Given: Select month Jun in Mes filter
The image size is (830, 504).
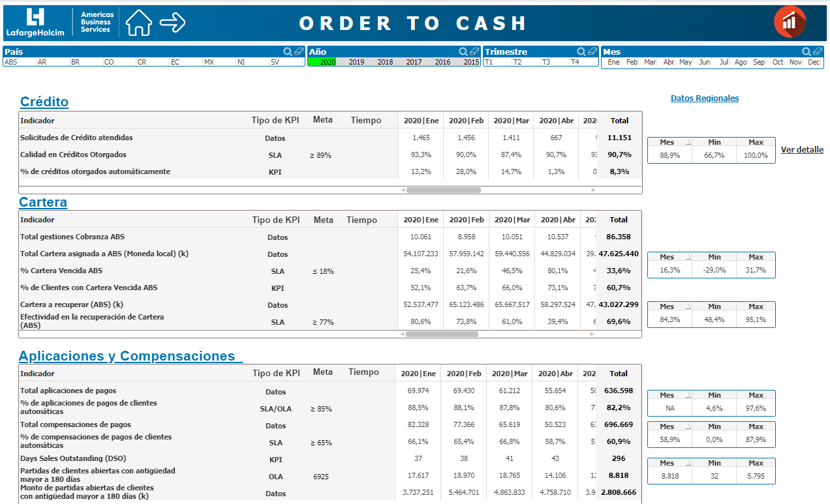Looking at the screenshot, I should [x=704, y=62].
